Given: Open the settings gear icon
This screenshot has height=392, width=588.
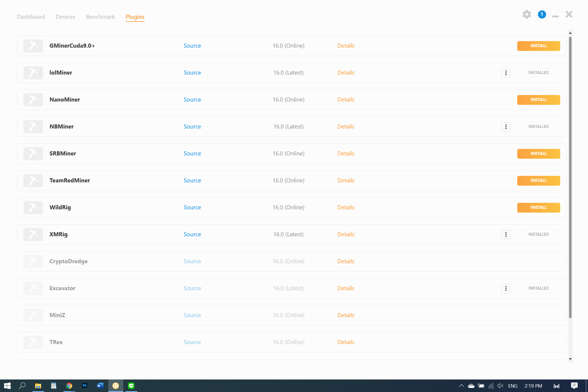Looking at the screenshot, I should 527,14.
